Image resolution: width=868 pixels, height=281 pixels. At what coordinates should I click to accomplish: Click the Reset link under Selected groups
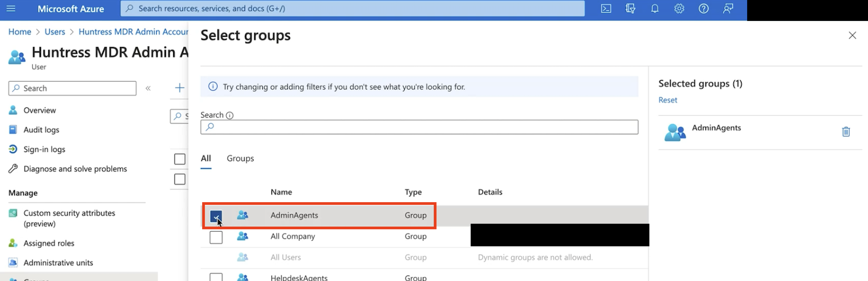(x=668, y=100)
